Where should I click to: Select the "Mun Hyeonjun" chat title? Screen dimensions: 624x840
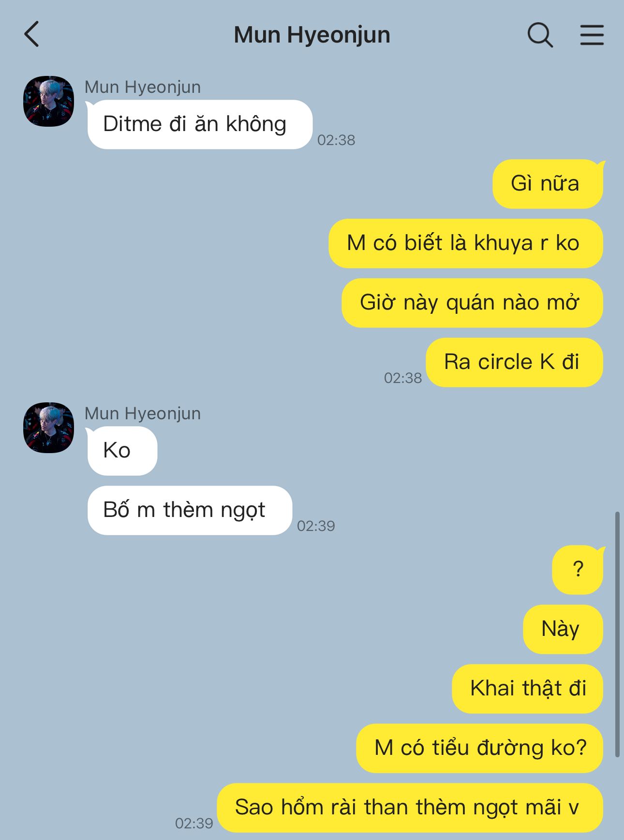[x=312, y=35]
